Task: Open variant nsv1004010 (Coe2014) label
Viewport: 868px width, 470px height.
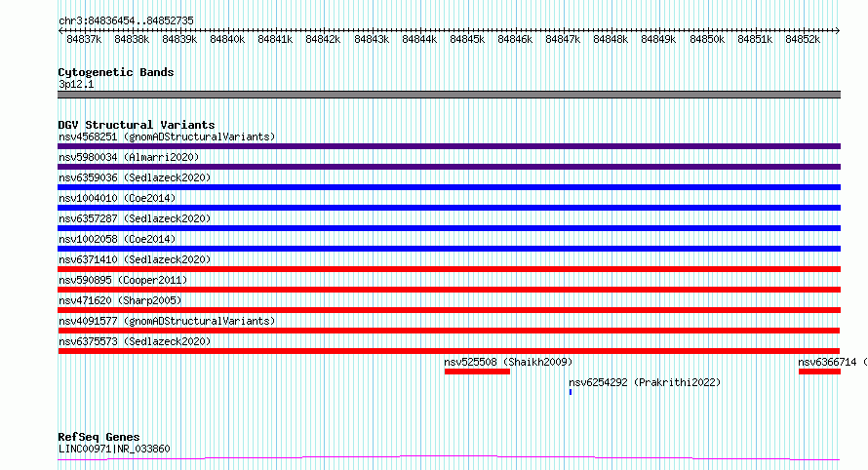Action: 117,198
